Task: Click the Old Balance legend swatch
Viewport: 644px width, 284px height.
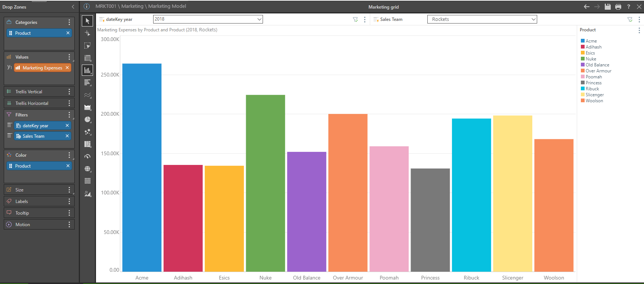Action: [x=583, y=65]
